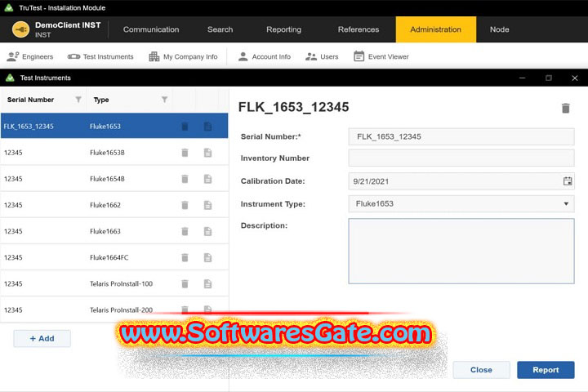The height and width of the screenshot is (392, 588).
Task: Open the Event Viewer
Action: 381,56
